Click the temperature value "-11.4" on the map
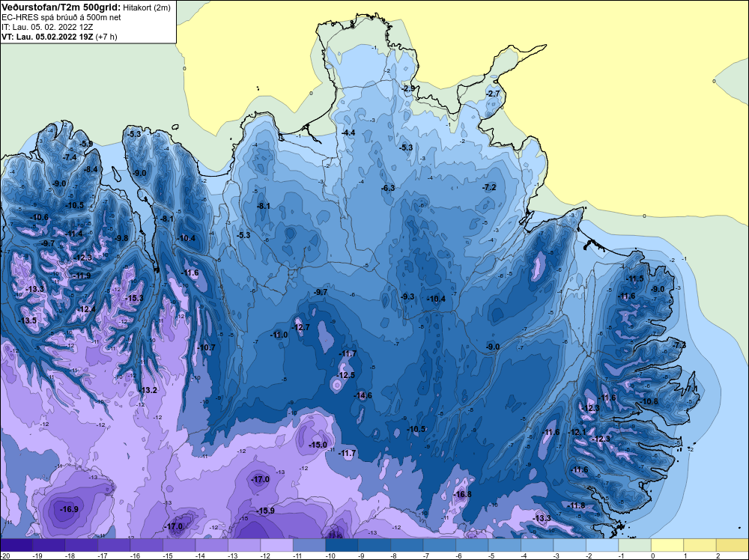This screenshot has height=560, width=749. click(x=73, y=234)
